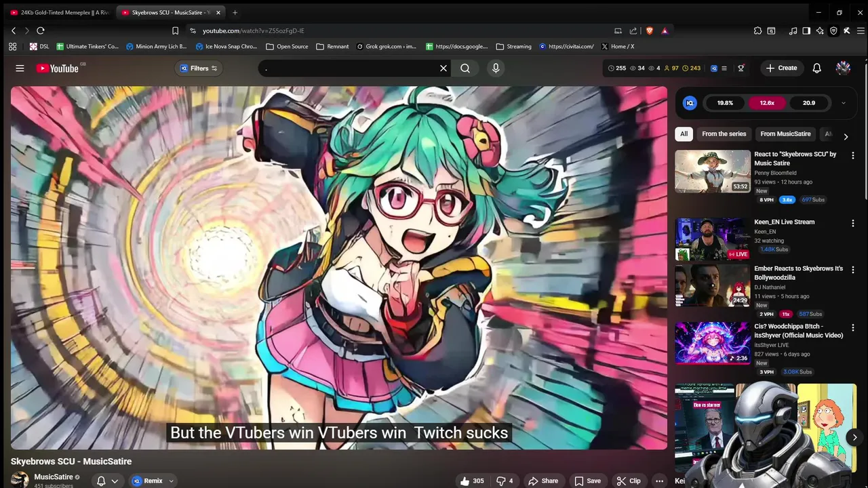
Task: Open site information icon in address bar
Action: pos(193,30)
